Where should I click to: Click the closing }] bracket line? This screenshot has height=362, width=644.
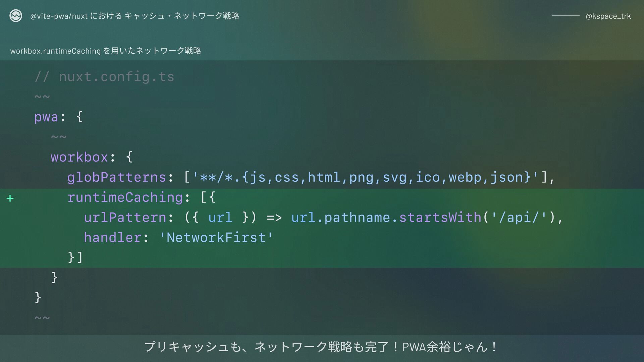point(75,257)
